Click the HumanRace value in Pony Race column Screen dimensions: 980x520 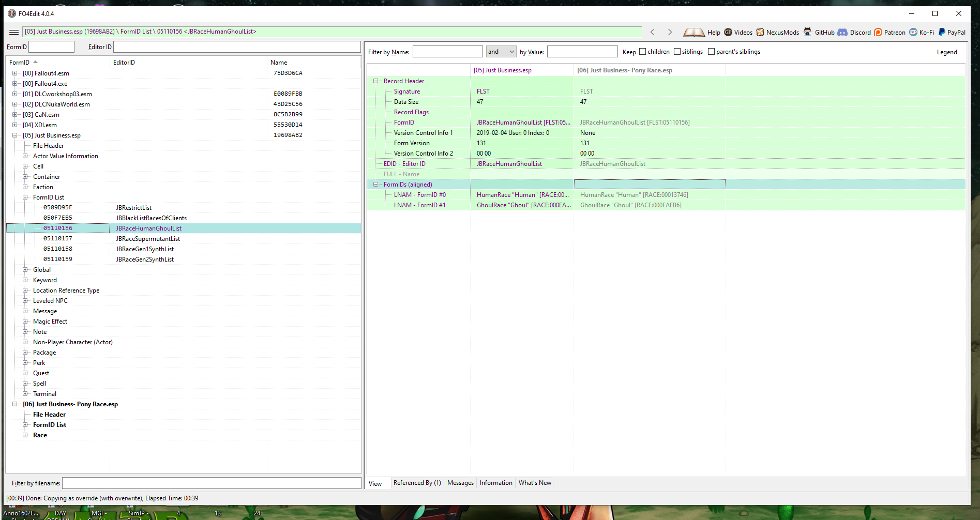coord(634,195)
